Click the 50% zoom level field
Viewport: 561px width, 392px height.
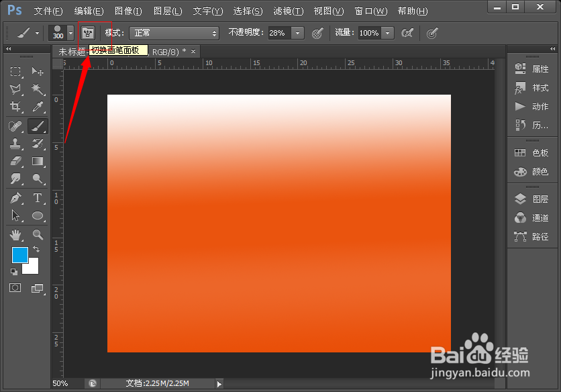66,384
